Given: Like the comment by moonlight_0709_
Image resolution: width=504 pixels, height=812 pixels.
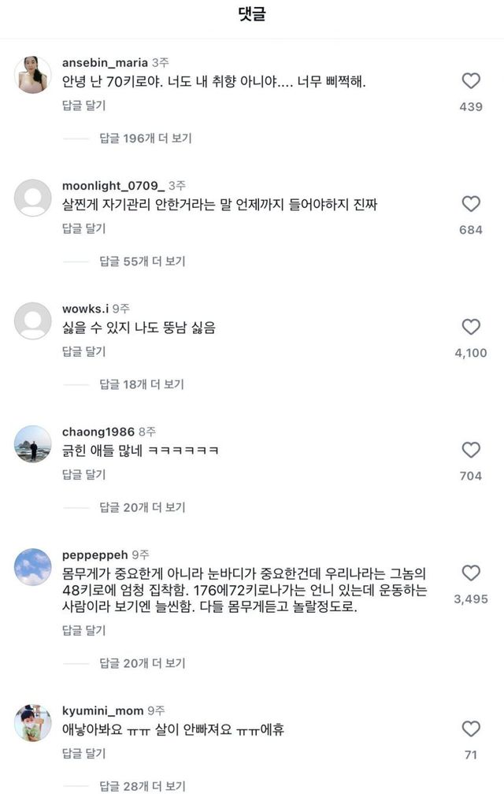Looking at the screenshot, I should pyautogui.click(x=471, y=204).
